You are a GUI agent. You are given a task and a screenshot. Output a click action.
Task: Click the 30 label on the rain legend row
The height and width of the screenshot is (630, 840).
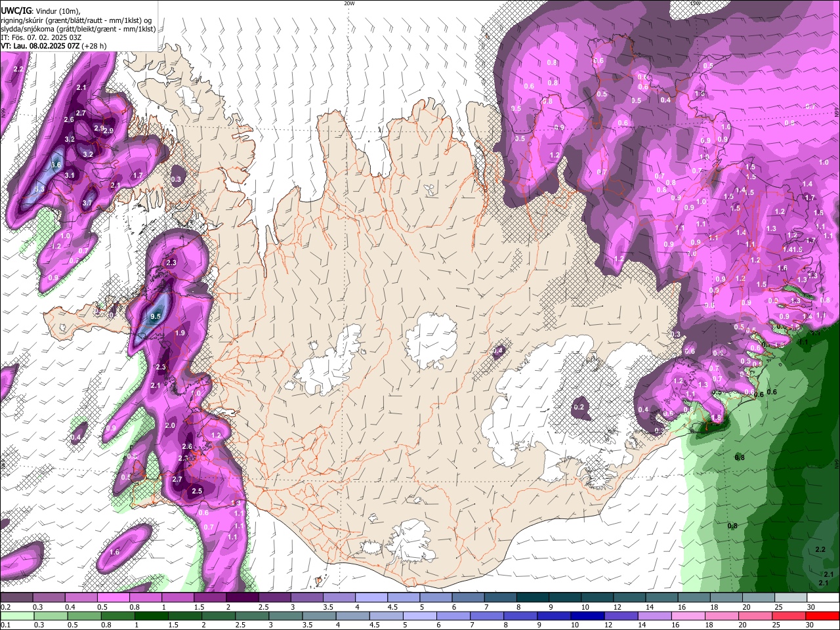click(x=811, y=625)
